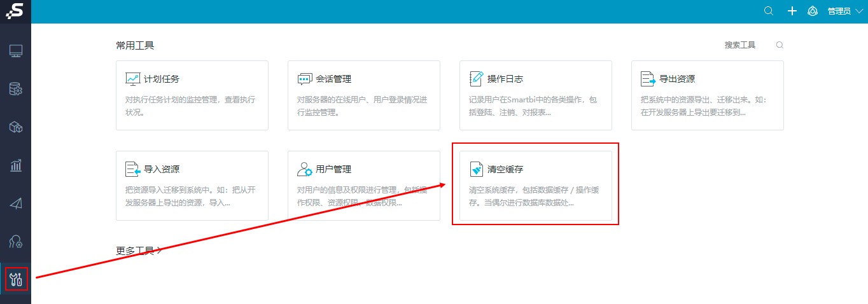868x304 pixels.
Task: Click the 用户管理 card description text
Action: click(362, 197)
